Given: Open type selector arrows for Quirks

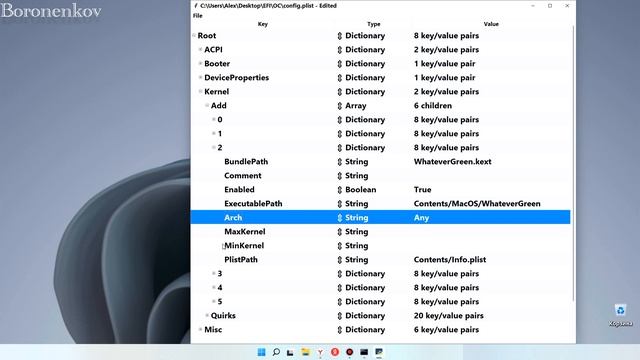Looking at the screenshot, I should pos(340,316).
